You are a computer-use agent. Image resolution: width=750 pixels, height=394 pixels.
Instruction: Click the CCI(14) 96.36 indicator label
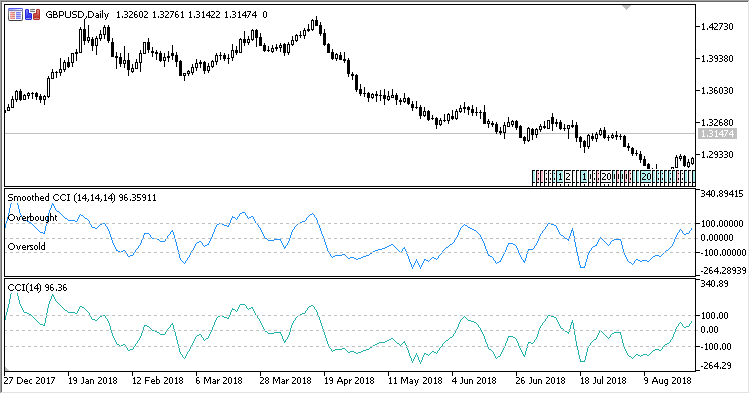click(x=37, y=288)
